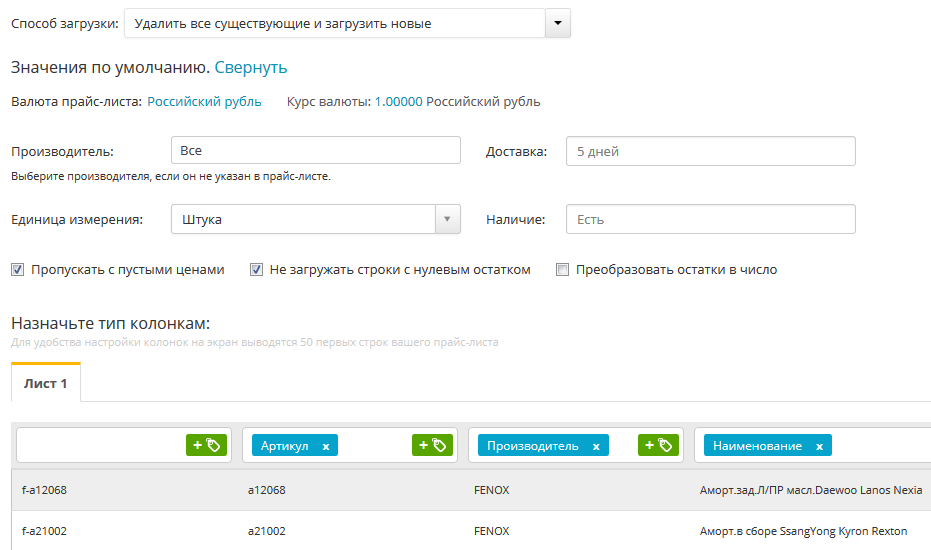Toggle 'Не загружать строки с нулевым остатком'

coord(257,270)
